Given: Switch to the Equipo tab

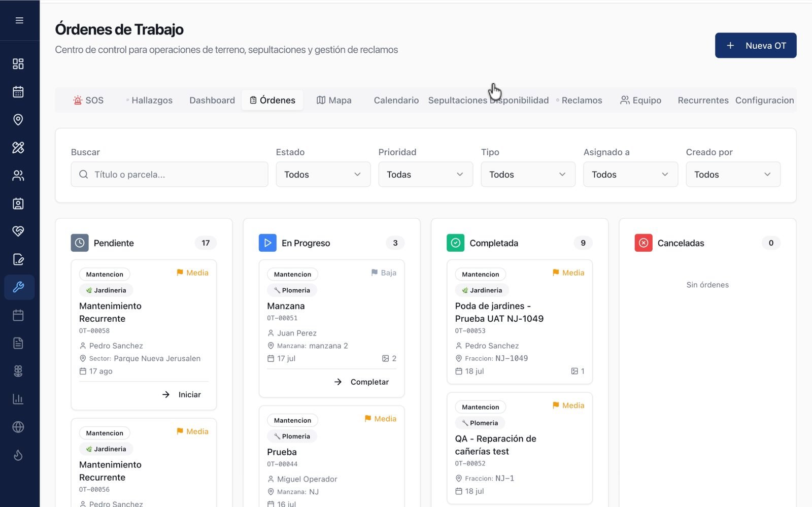Looking at the screenshot, I should [x=641, y=100].
